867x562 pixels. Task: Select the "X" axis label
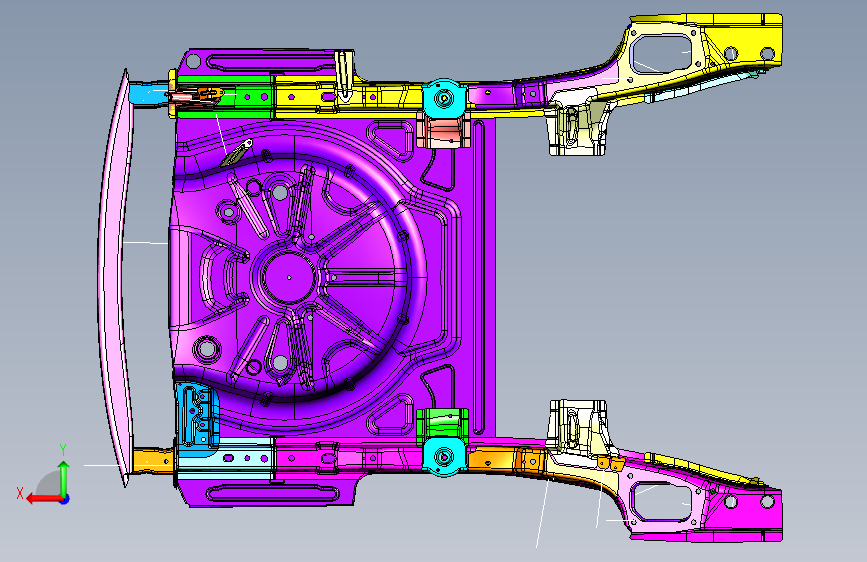pos(20,493)
